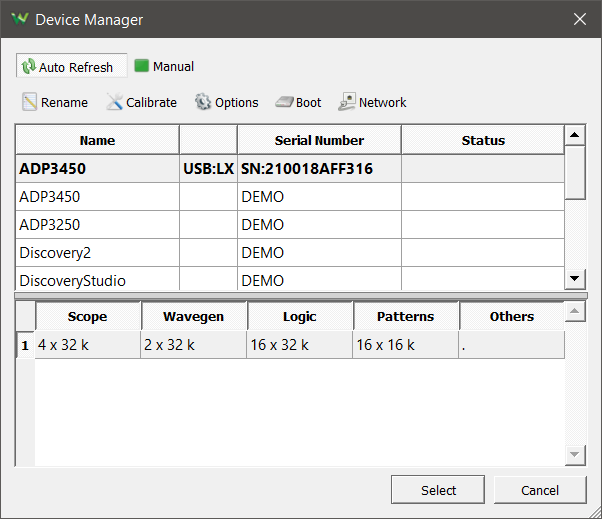The height and width of the screenshot is (519, 602).
Task: Click WaveForms logo in title bar
Action: [x=20, y=19]
